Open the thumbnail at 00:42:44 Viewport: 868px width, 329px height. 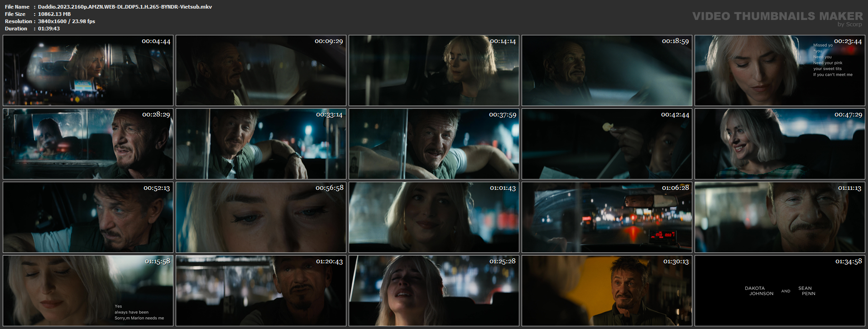pyautogui.click(x=607, y=144)
